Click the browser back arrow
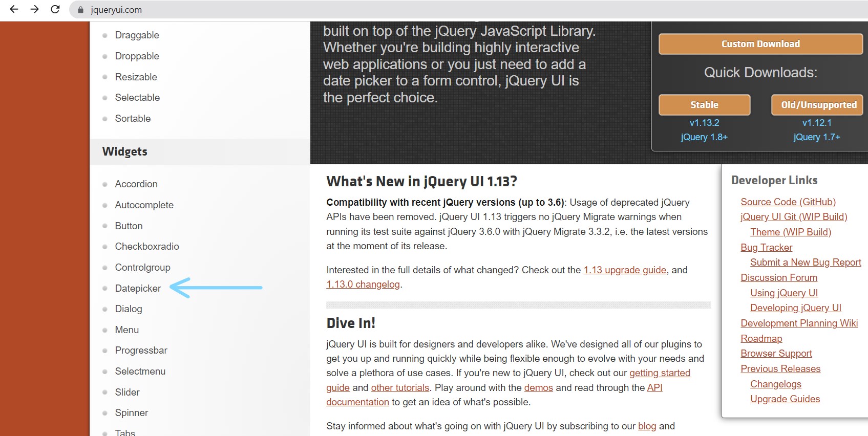Screen dimensions: 868x436 [x=14, y=9]
